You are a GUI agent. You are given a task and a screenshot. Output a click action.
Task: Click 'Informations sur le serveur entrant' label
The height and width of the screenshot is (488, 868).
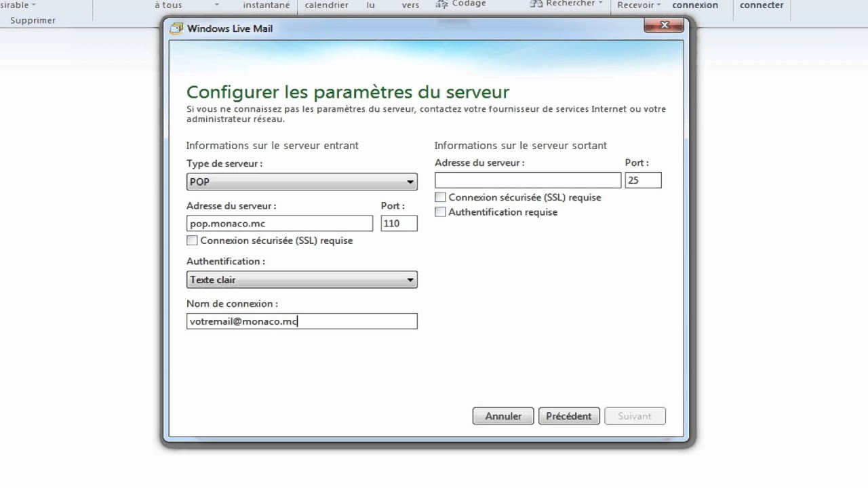point(273,145)
